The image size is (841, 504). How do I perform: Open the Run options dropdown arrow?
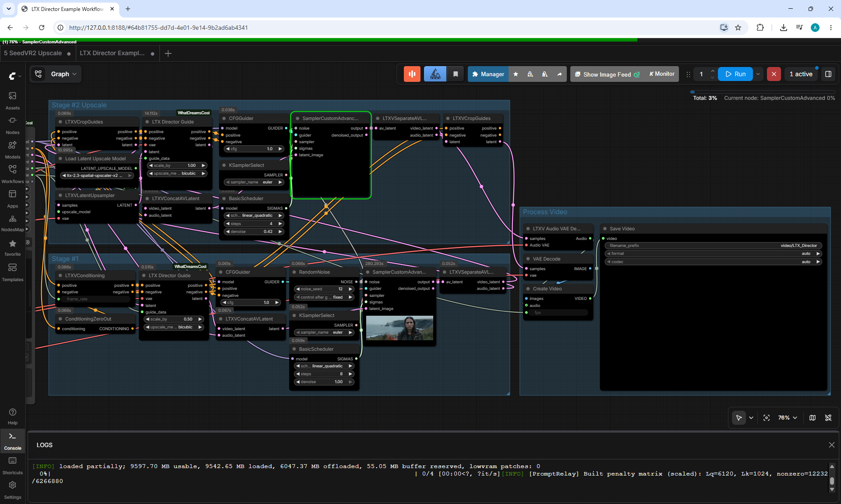pyautogui.click(x=758, y=74)
